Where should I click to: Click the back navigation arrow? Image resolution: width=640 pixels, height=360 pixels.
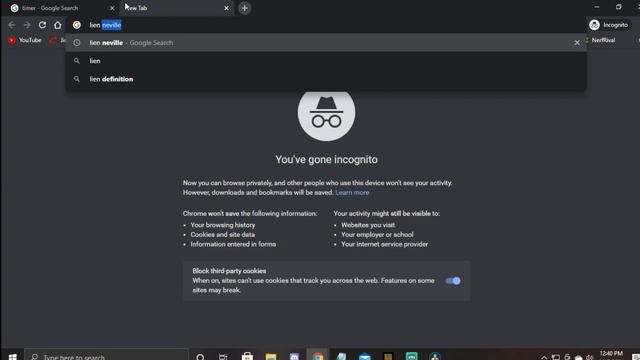[x=11, y=25]
